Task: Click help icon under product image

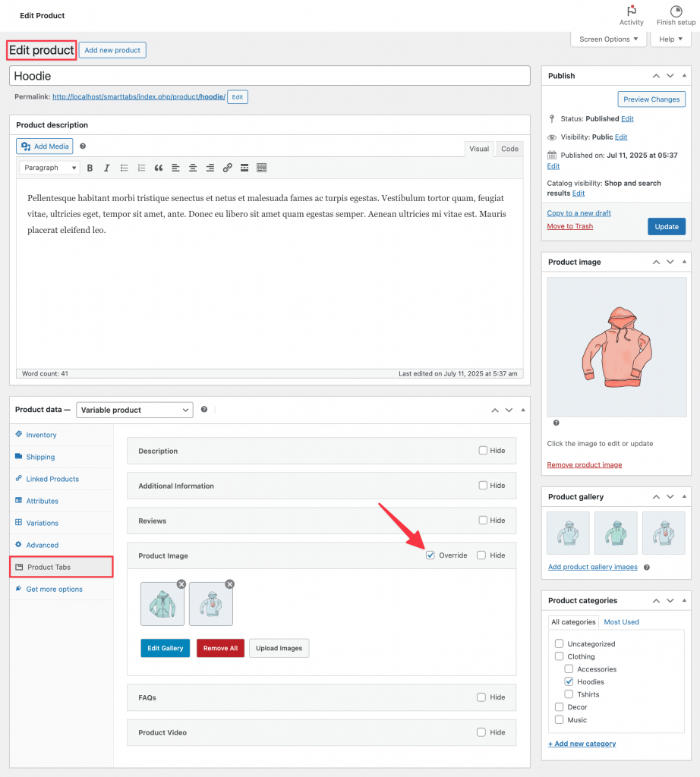Action: 557,423
